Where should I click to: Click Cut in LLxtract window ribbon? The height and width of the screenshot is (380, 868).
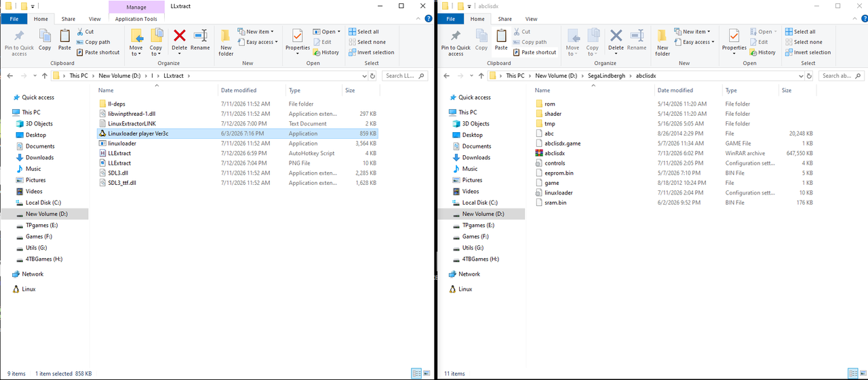[85, 32]
